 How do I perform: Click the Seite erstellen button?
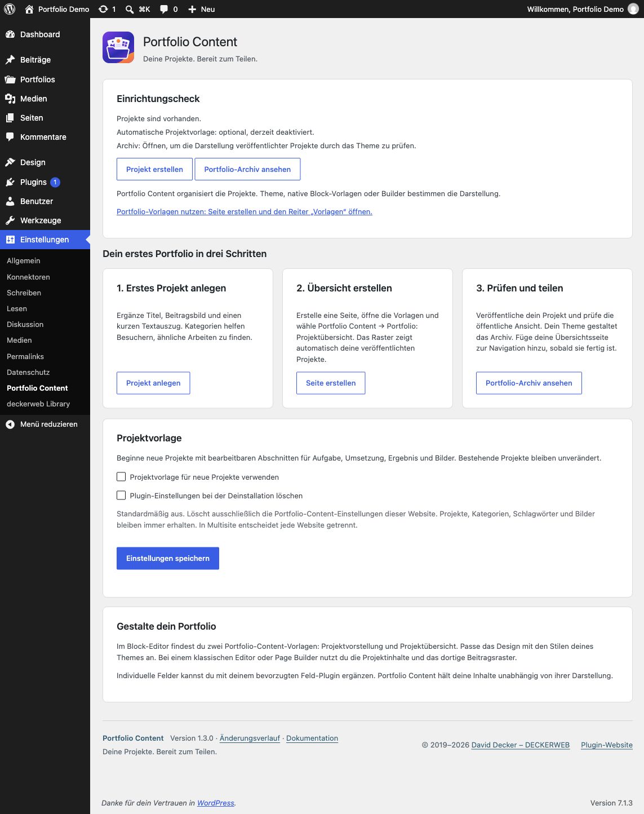pyautogui.click(x=331, y=383)
